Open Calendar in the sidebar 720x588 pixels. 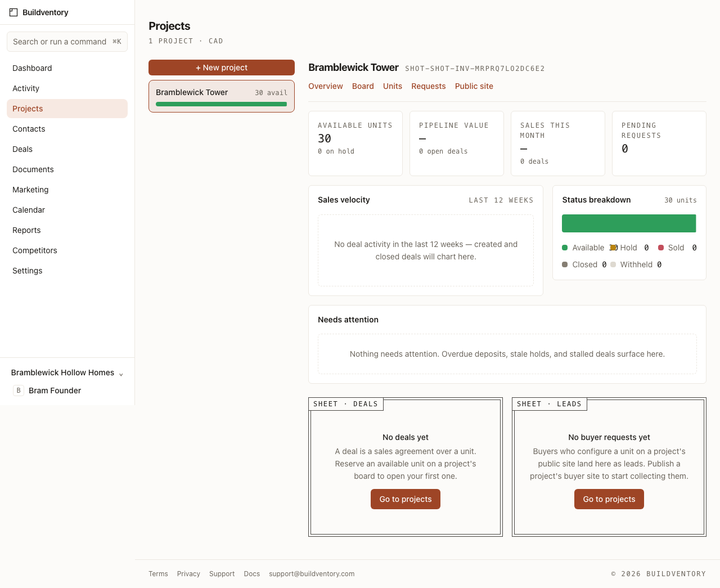tap(67, 210)
